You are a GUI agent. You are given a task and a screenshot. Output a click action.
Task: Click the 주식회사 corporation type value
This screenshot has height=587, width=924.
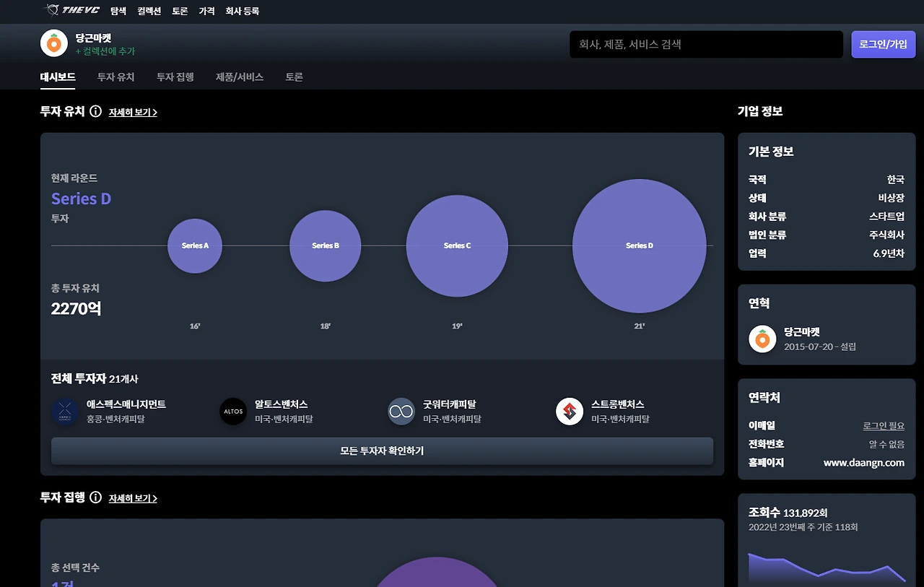pos(886,235)
